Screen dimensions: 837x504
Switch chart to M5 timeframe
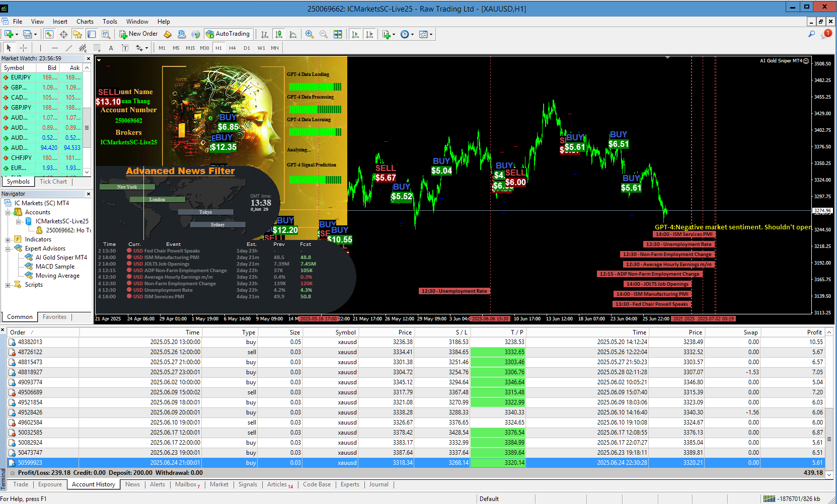[176, 48]
